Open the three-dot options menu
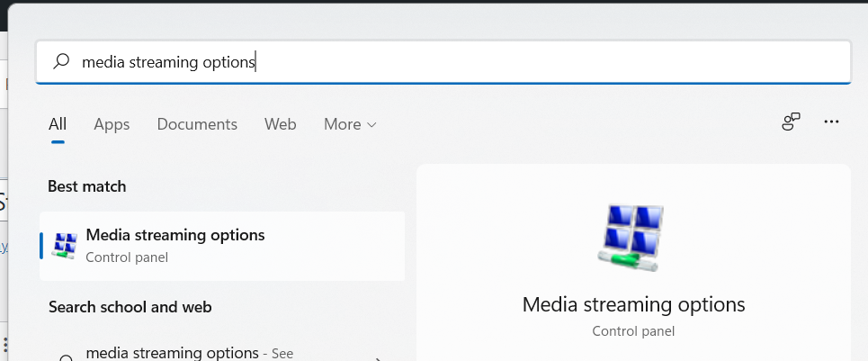Viewport: 868px width, 361px height. pyautogui.click(x=831, y=122)
